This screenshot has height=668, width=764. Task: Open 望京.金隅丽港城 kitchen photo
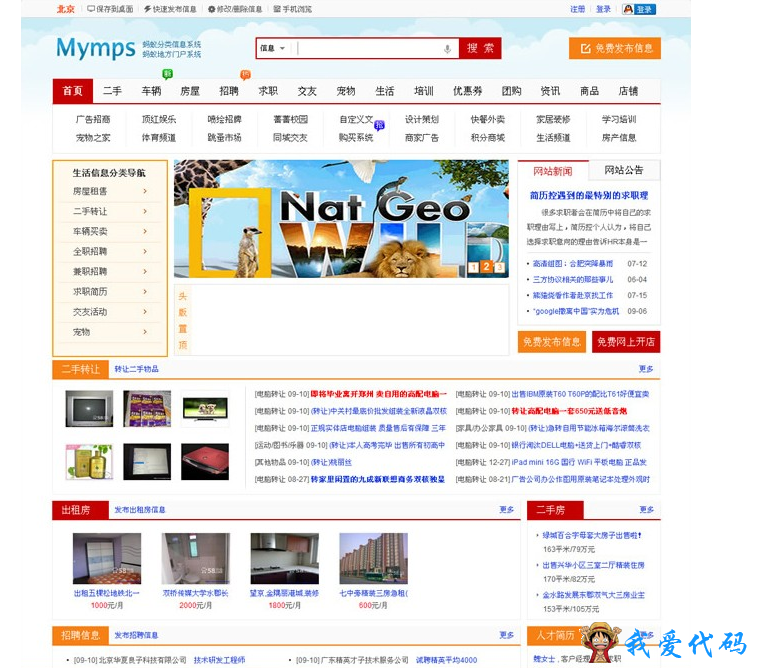point(285,558)
